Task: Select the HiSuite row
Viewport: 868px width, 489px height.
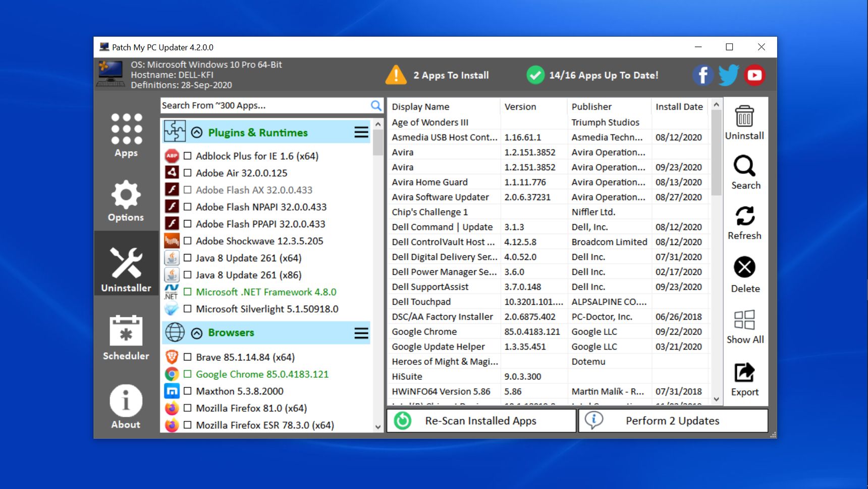Action: (x=549, y=377)
